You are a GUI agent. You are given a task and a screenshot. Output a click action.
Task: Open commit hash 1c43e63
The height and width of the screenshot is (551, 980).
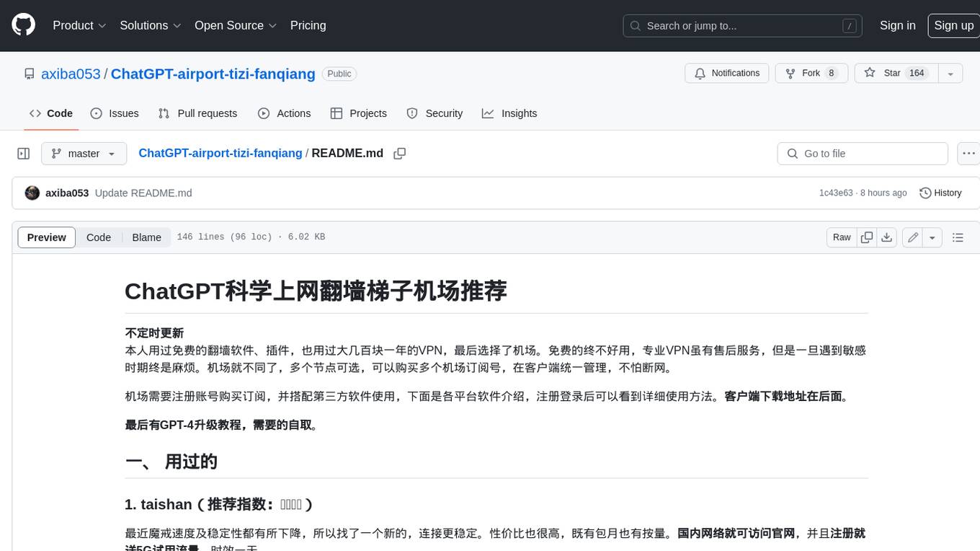(836, 193)
